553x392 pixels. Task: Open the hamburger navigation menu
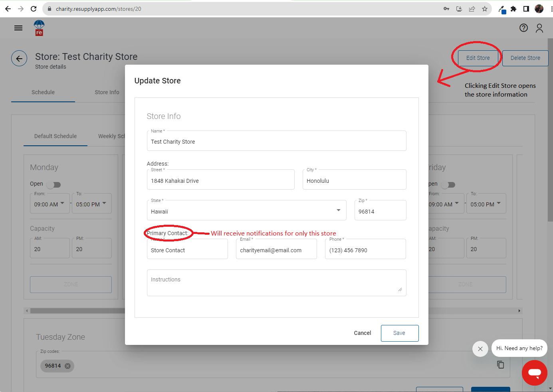click(x=18, y=28)
